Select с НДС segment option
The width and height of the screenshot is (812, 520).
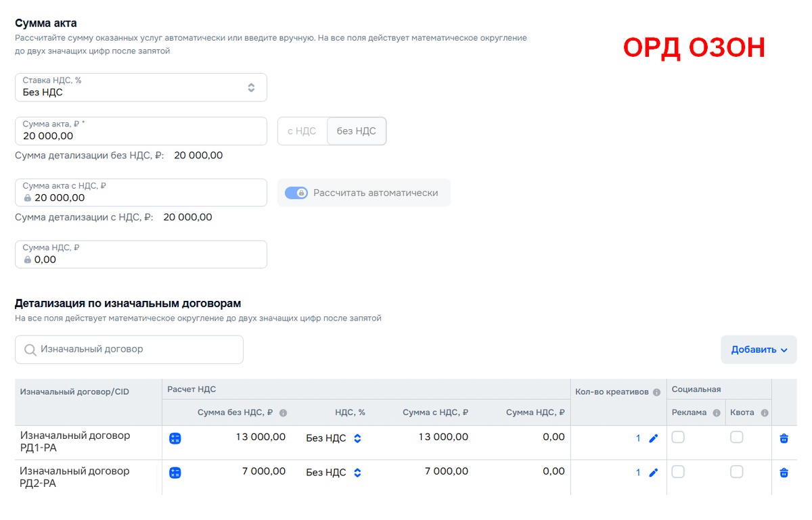click(302, 131)
